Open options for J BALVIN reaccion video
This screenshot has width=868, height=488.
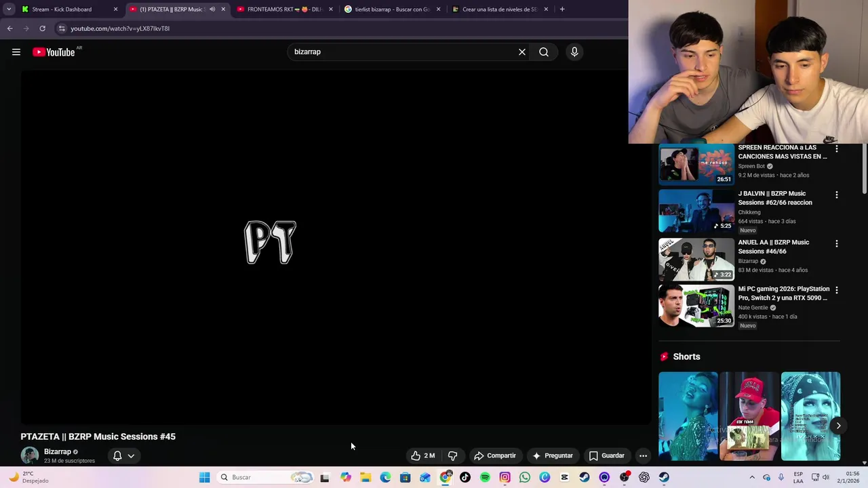[836, 195]
